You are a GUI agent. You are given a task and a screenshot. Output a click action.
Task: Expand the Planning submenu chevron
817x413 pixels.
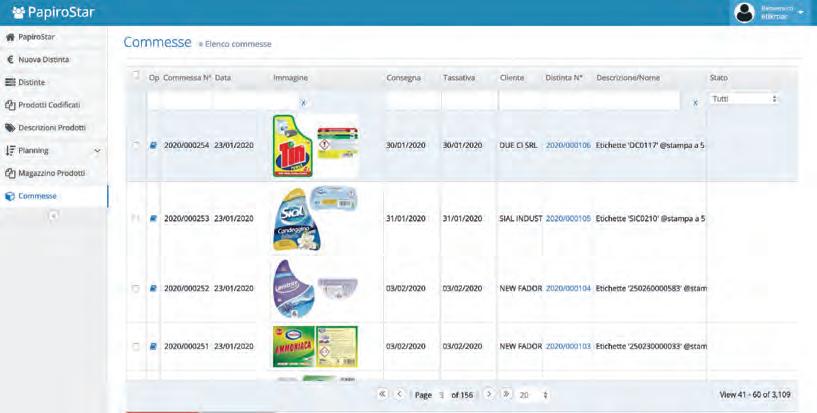[x=97, y=151]
